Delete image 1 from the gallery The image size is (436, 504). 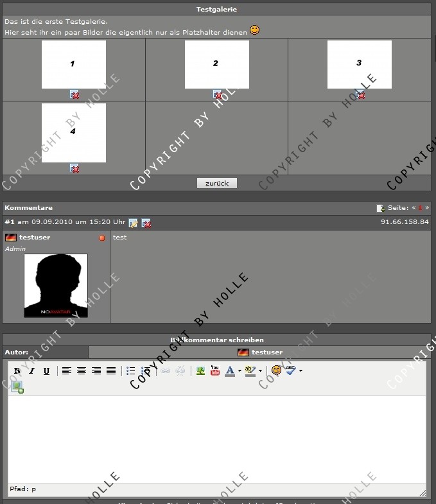74,94
